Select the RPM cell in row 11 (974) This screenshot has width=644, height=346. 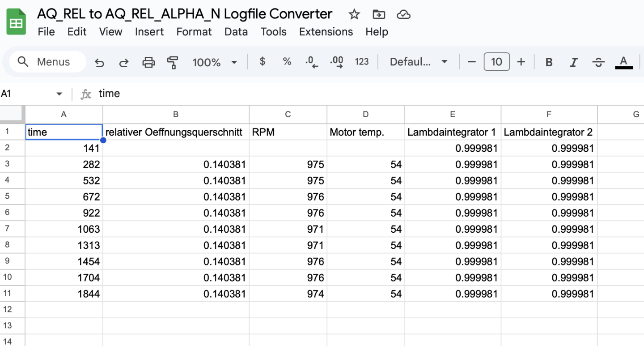(288, 294)
